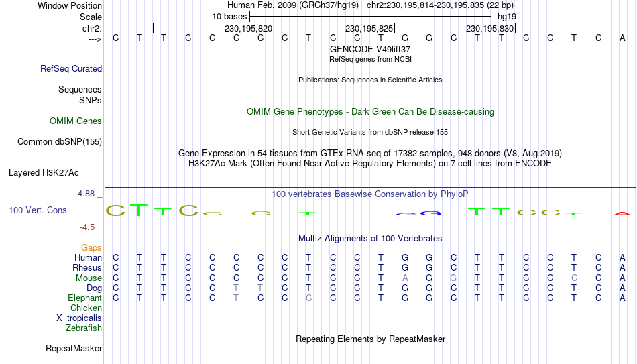Screen dimensions: 637x364
Task: Open 100 vertebrates Basewise Conservation by PhyloP title
Action: (370, 194)
